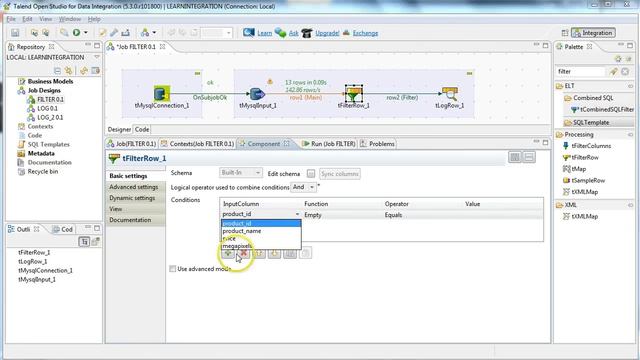Choose highlighted product_id in dropdown list
This screenshot has height=360, width=640.
tap(261, 223)
